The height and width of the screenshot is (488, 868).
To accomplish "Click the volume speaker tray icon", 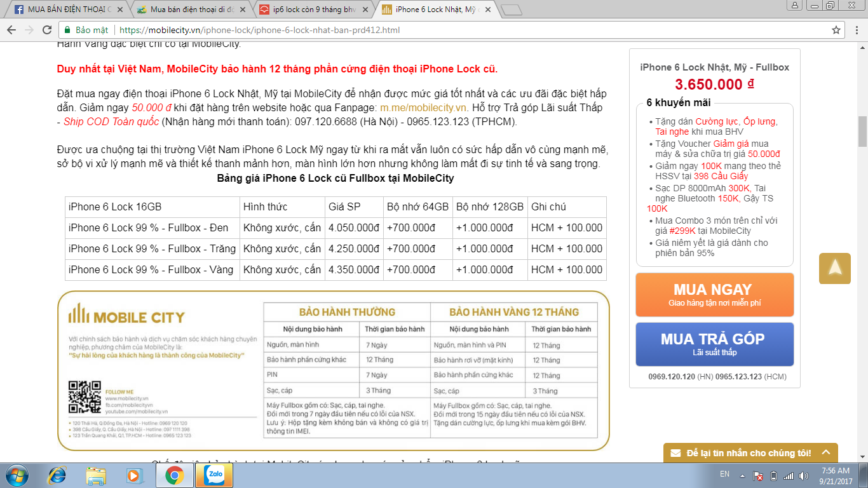I will 804,475.
